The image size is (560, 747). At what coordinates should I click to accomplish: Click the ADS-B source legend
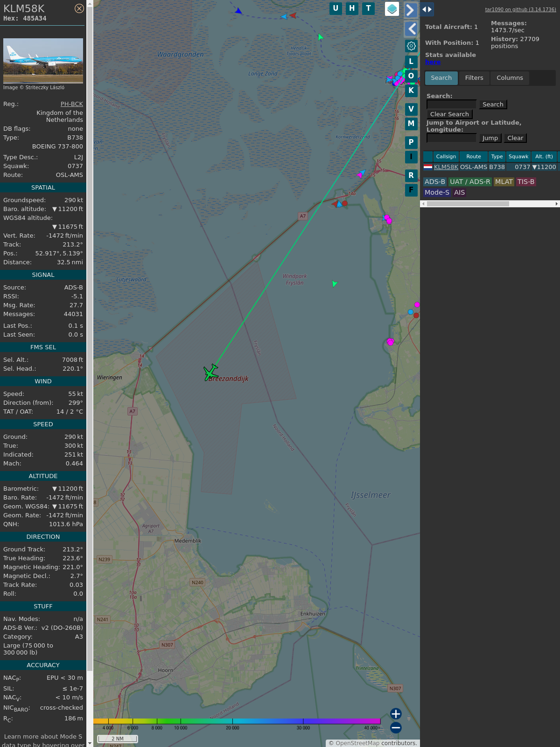pyautogui.click(x=435, y=182)
